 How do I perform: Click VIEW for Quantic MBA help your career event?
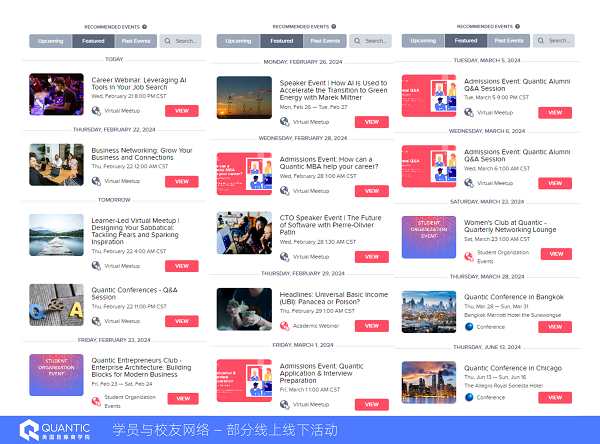pos(372,191)
